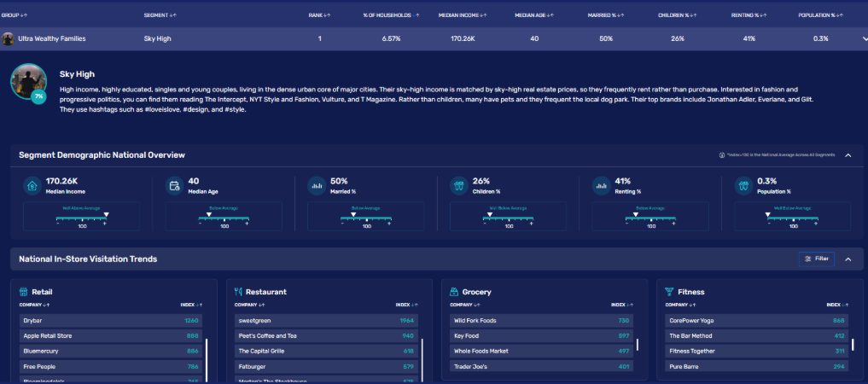Select the Bluemercury retail row
Viewport: 868px width, 384px height.
point(111,351)
